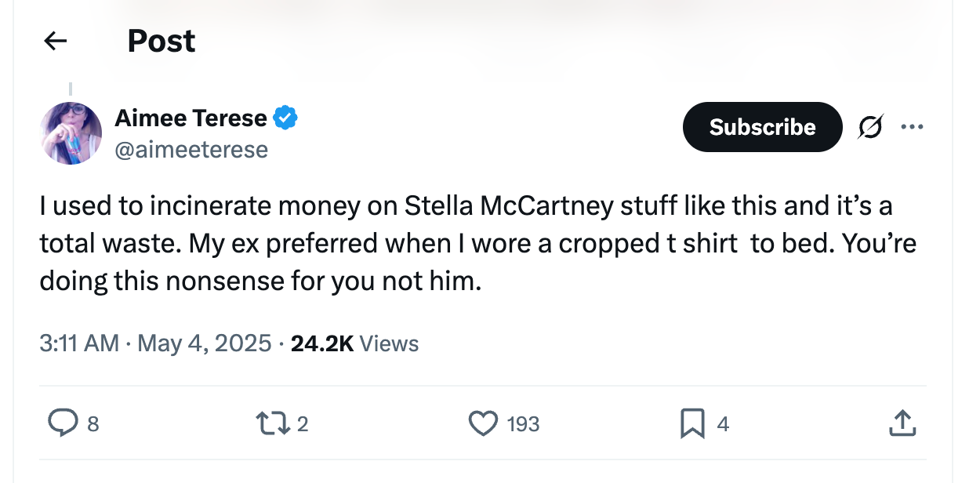Viewport: 980px width, 483px height.
Task: Toggle bookmark state for this post
Action: tap(691, 423)
